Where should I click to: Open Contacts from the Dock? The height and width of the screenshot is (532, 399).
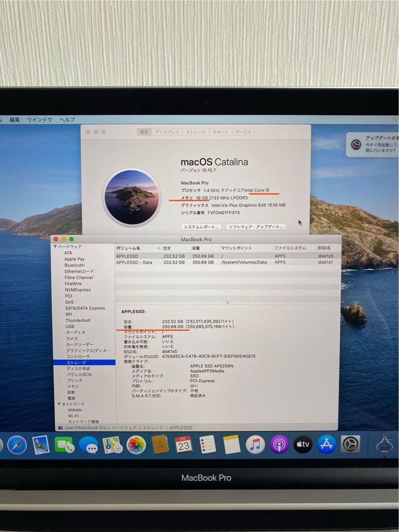[160, 445]
